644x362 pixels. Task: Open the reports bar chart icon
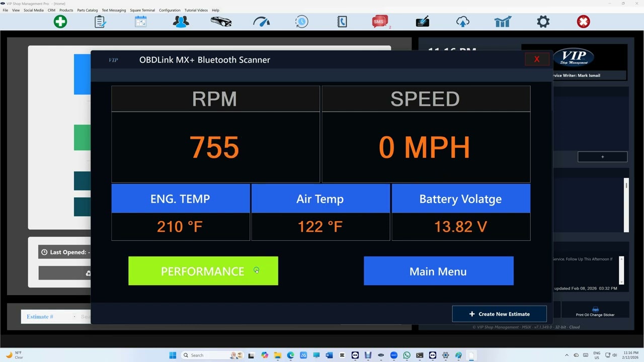point(503,22)
